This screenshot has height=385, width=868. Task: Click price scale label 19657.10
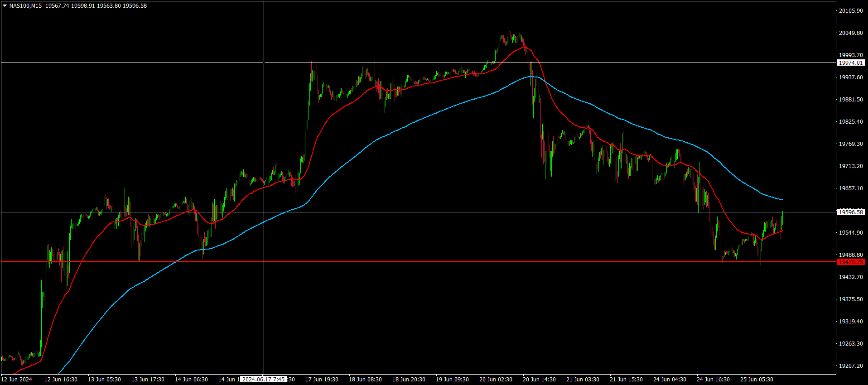click(x=851, y=188)
